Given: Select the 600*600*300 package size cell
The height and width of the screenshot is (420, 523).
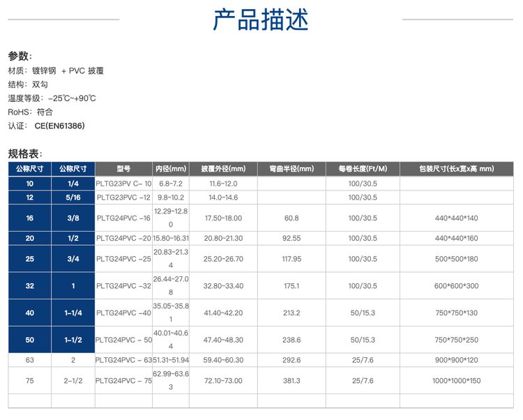Looking at the screenshot, I should (456, 286).
